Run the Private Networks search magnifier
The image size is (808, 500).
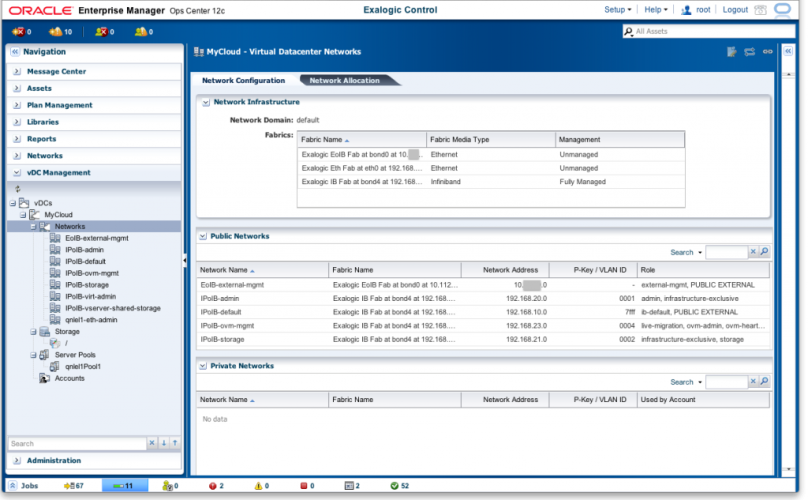[x=765, y=381]
